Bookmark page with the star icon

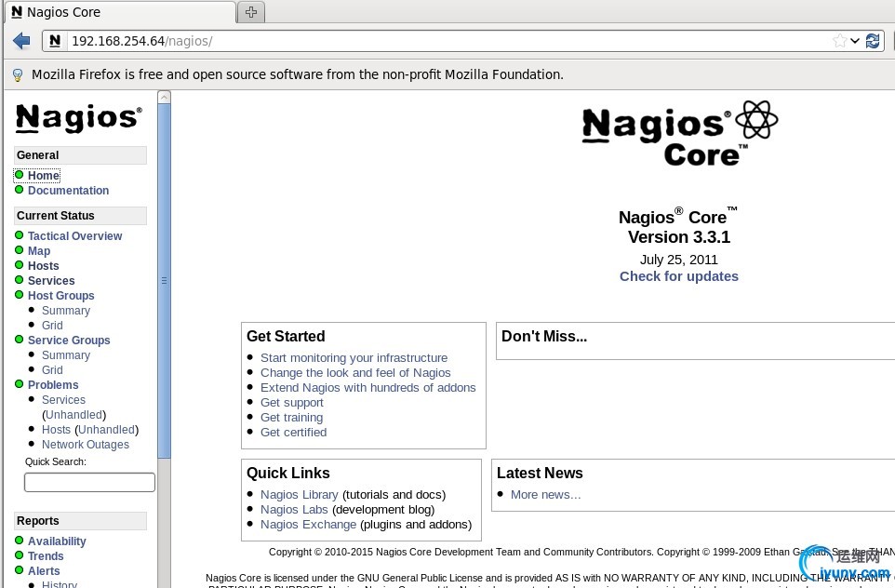coord(839,41)
